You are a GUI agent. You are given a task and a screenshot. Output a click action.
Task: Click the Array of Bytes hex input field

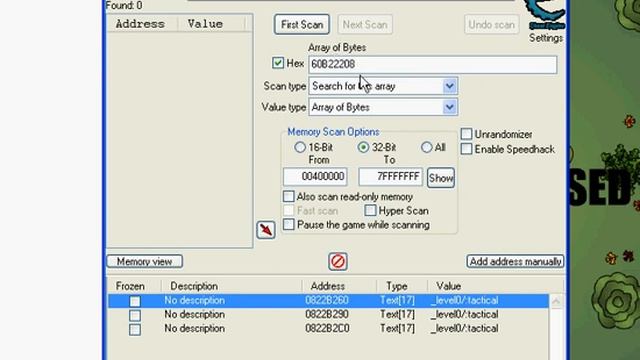coord(433,64)
